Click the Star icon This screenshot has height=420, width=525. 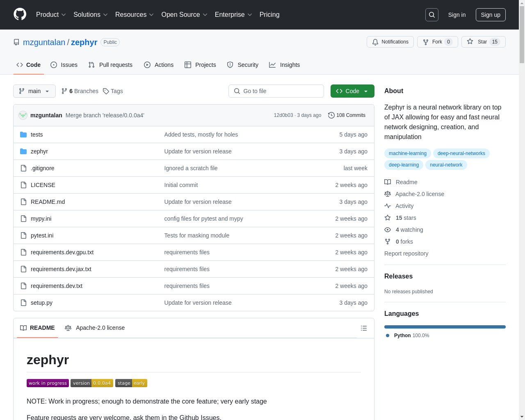[470, 41]
